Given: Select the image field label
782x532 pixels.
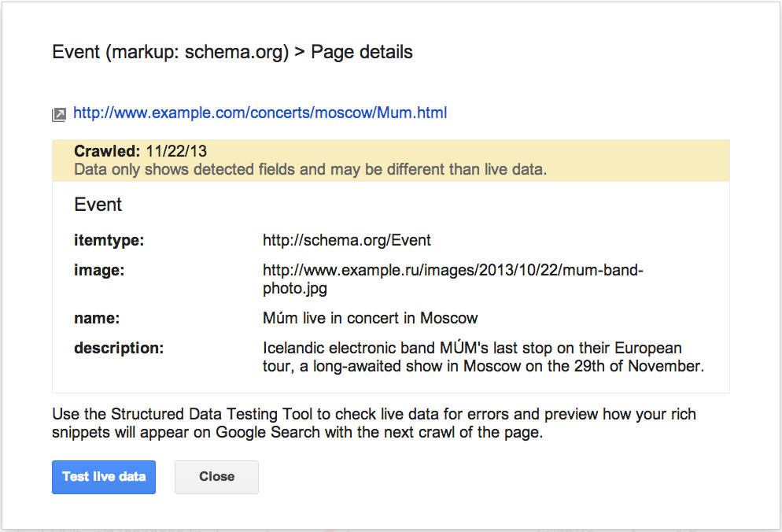Looking at the screenshot, I should point(100,271).
